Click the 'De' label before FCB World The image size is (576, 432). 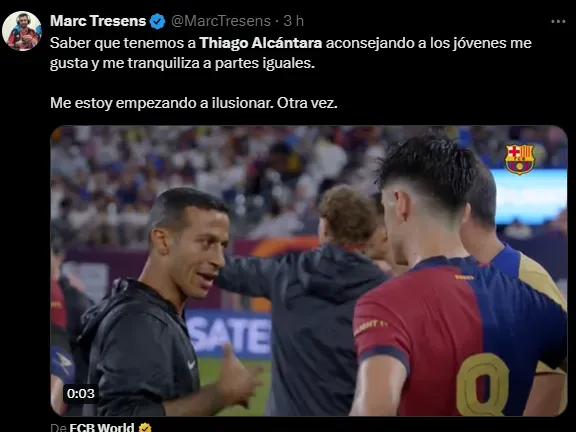coord(58,427)
